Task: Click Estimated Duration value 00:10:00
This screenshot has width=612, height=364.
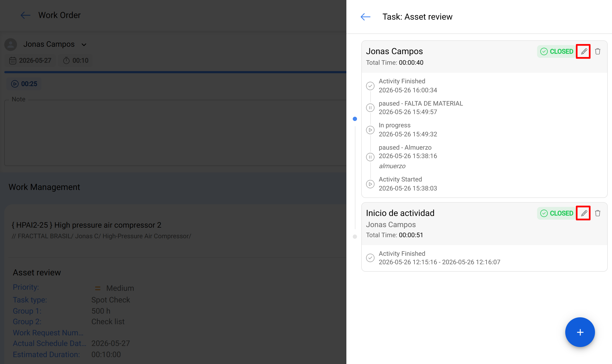Action: click(106, 354)
